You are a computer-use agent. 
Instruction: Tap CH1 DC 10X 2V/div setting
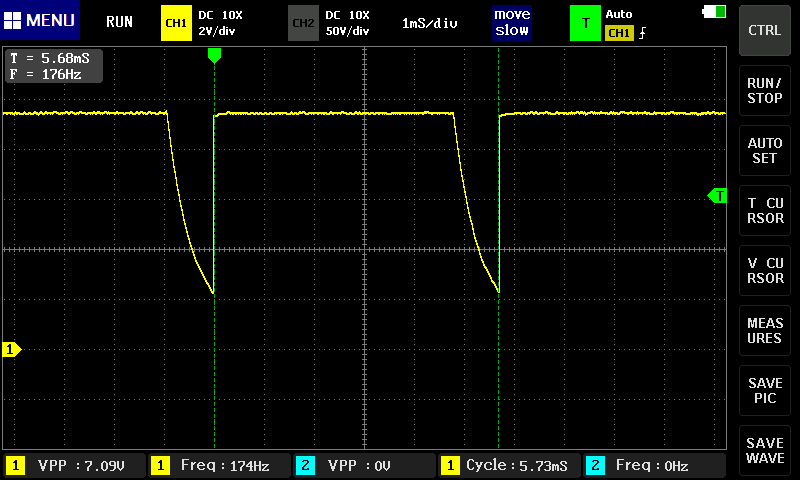(x=220, y=23)
